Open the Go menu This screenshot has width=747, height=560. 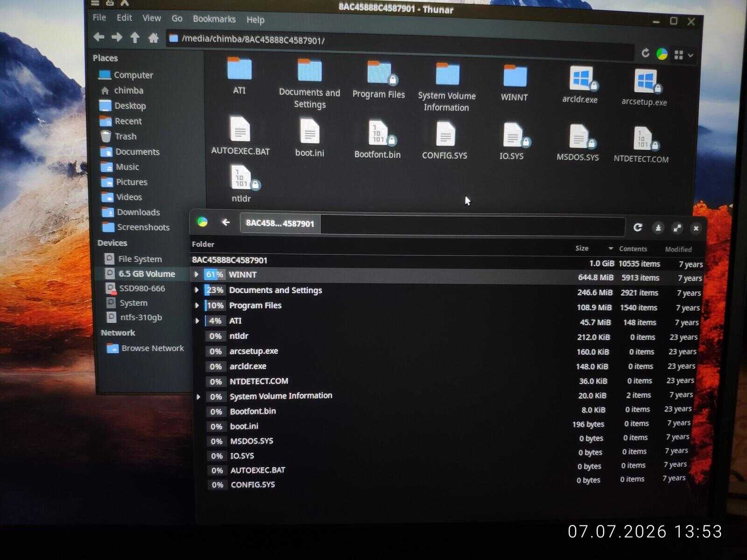click(x=177, y=19)
